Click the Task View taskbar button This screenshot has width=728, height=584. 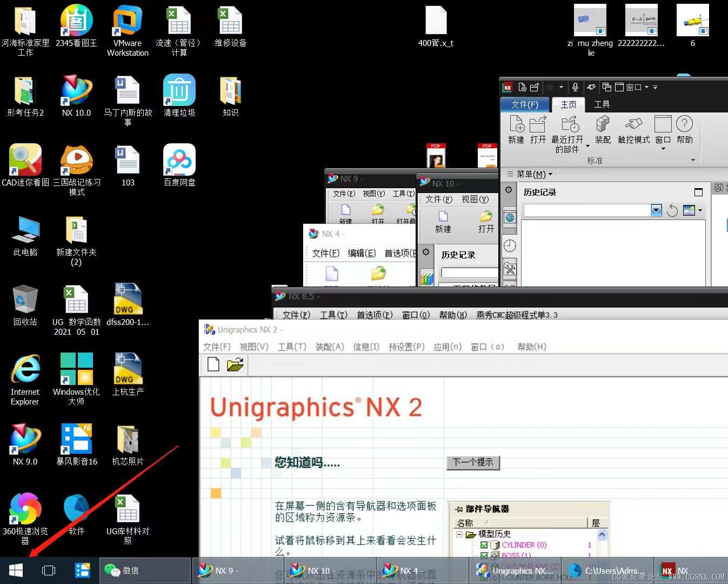click(49, 570)
